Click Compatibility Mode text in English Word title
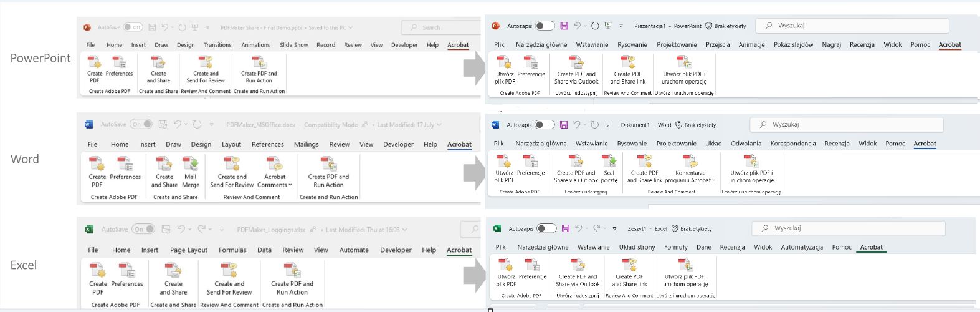The width and height of the screenshot is (980, 312). pyautogui.click(x=331, y=125)
